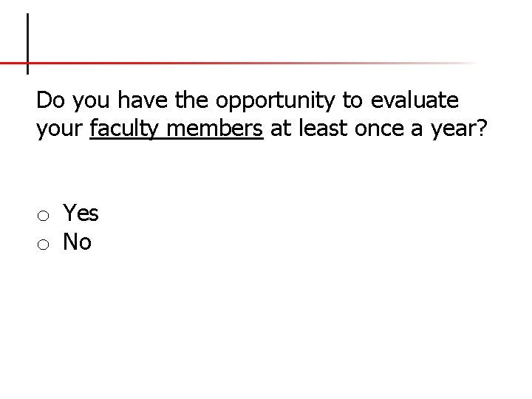Click the word have in the question
Viewport: 532px width, 399px height.
[143, 100]
